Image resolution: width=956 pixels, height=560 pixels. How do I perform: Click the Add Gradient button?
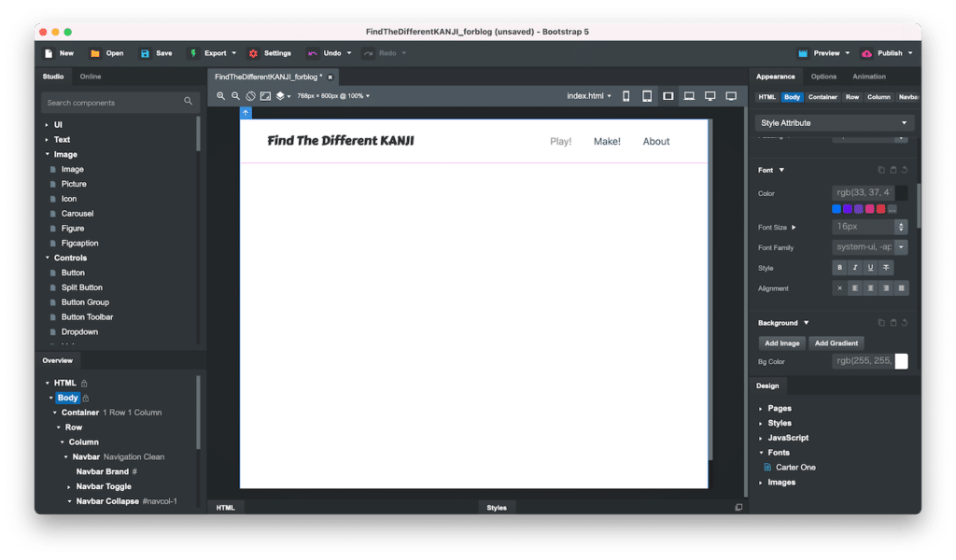coord(836,343)
